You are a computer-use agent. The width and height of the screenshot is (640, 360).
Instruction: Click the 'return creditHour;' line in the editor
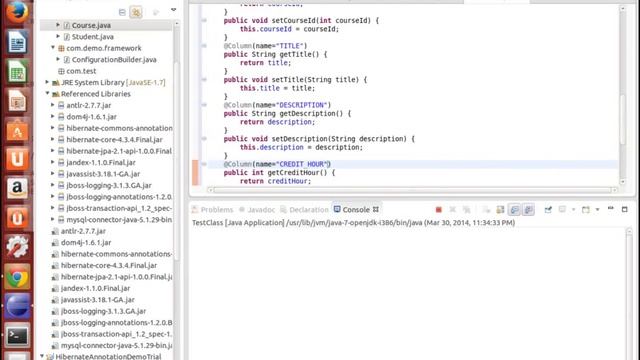click(275, 181)
